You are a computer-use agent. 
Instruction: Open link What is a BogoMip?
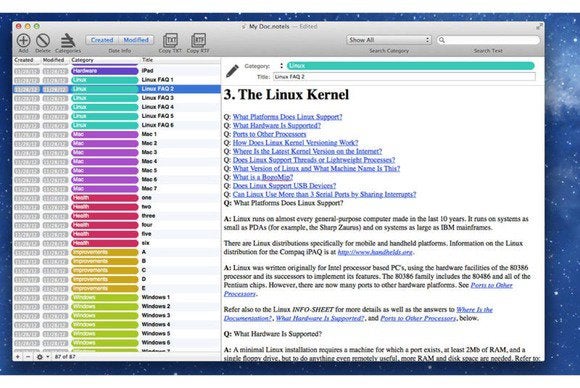[x=263, y=177]
